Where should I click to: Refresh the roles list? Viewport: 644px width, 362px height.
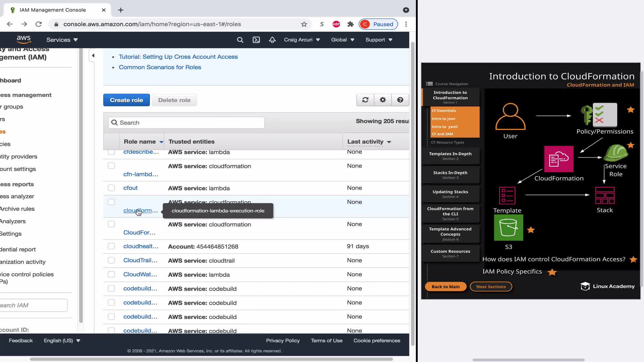pos(365,100)
